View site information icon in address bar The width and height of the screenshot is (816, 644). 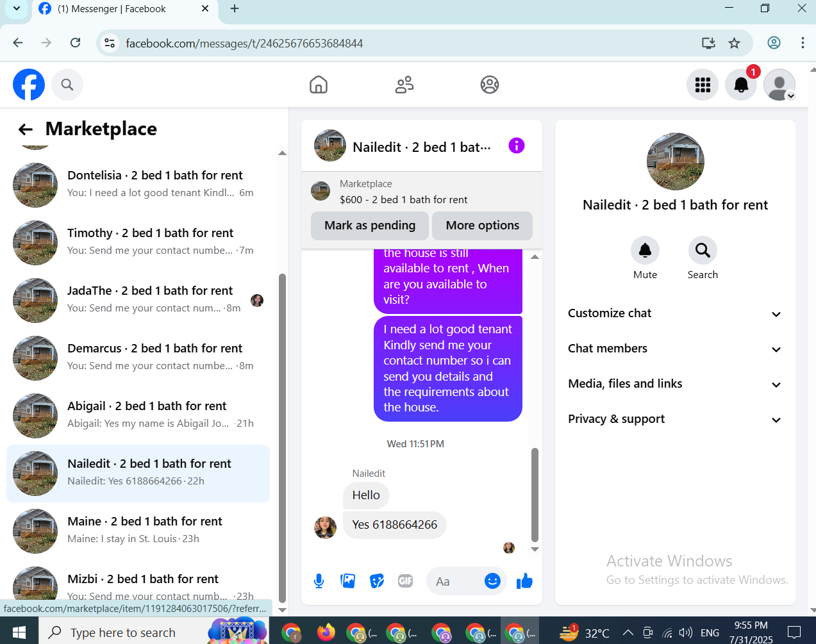click(110, 43)
